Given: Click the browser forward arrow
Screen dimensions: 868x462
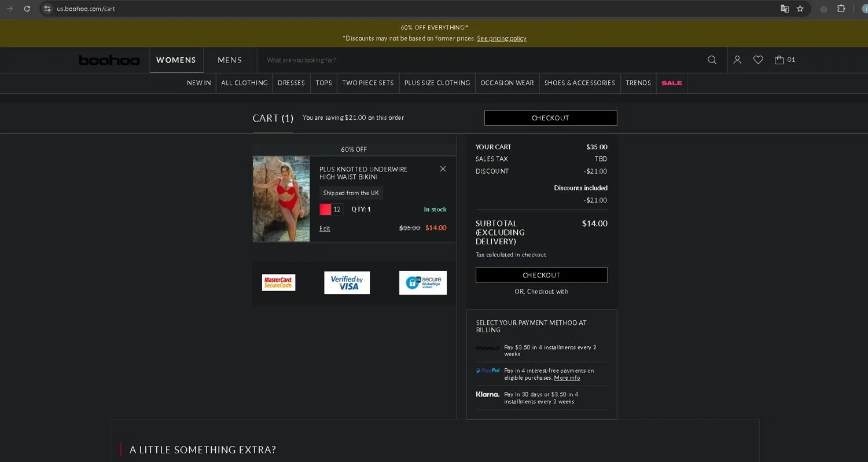Looking at the screenshot, I should pos(9,9).
